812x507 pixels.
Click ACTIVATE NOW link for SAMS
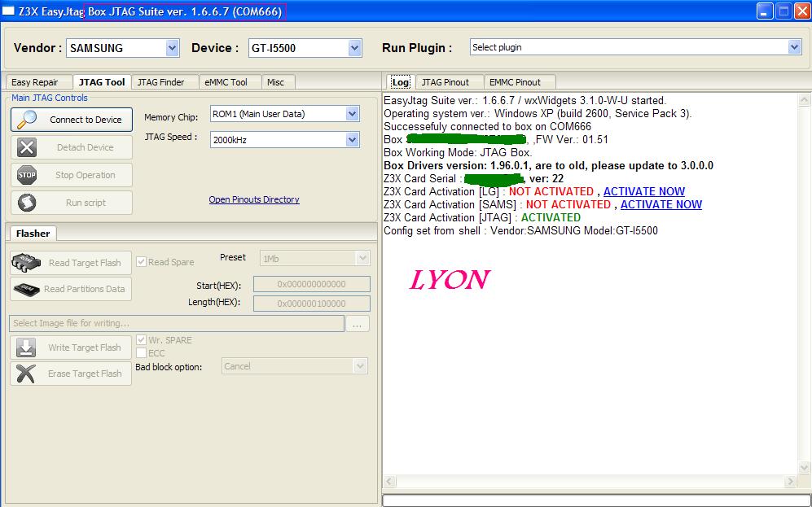(x=661, y=204)
